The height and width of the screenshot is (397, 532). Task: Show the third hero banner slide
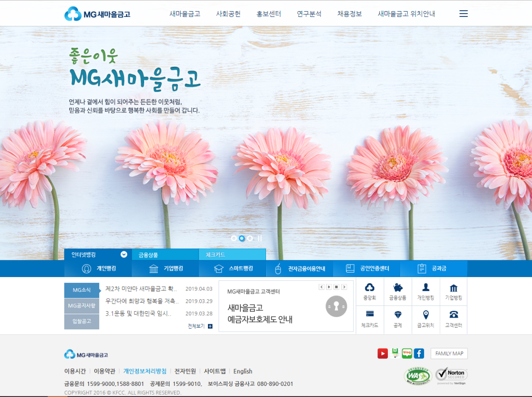250,238
